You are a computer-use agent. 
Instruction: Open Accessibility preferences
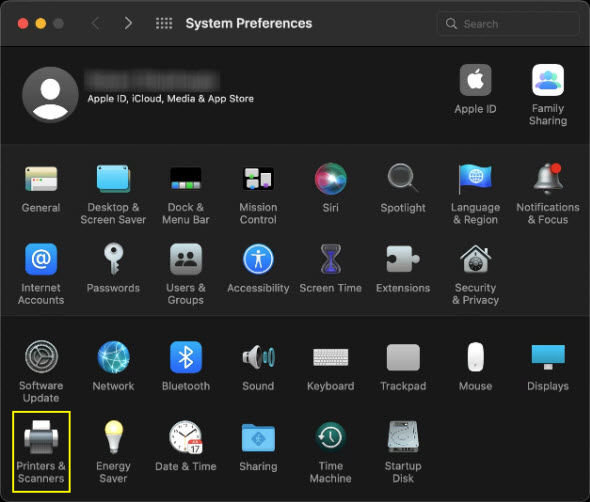(x=258, y=268)
